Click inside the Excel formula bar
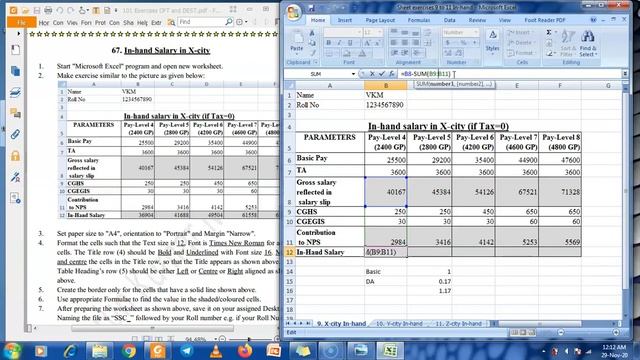Image resolution: width=640 pixels, height=360 pixels. pyautogui.click(x=510, y=74)
